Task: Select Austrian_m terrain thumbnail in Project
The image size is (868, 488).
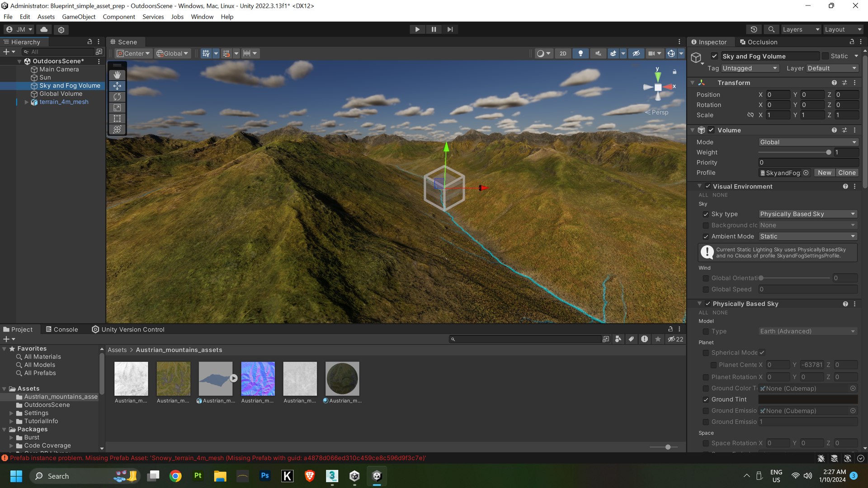Action: (216, 378)
